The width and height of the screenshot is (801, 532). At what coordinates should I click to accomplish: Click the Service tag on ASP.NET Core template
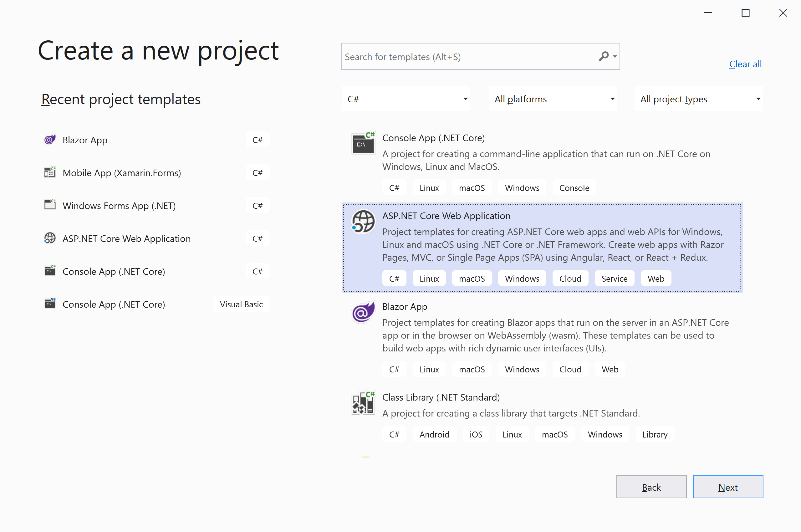coord(614,279)
